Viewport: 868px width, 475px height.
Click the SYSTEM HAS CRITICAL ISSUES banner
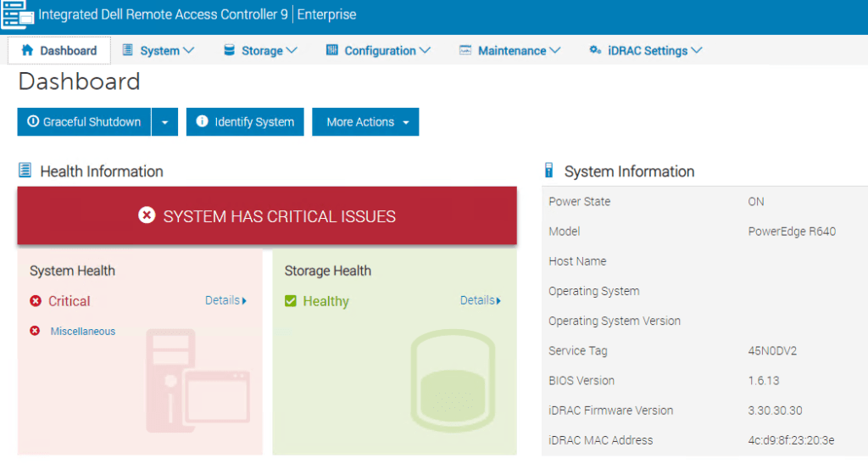pyautogui.click(x=267, y=215)
